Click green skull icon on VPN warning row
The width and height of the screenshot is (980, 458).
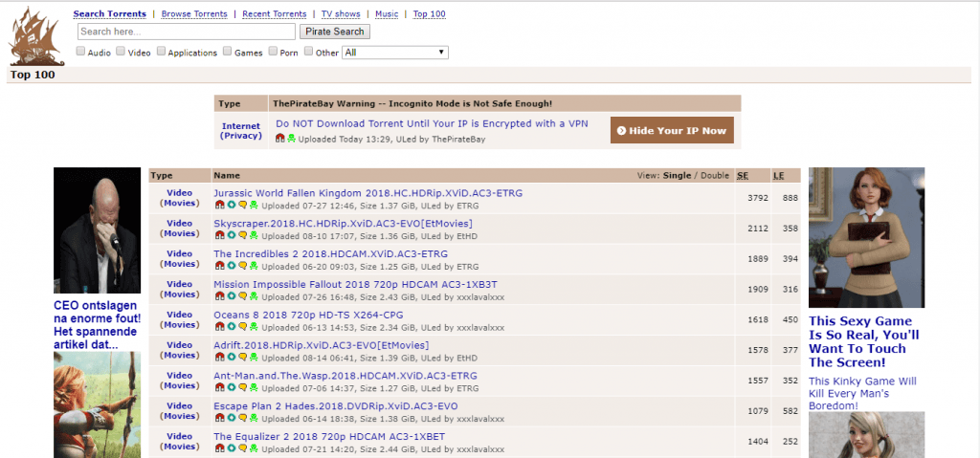coord(291,138)
